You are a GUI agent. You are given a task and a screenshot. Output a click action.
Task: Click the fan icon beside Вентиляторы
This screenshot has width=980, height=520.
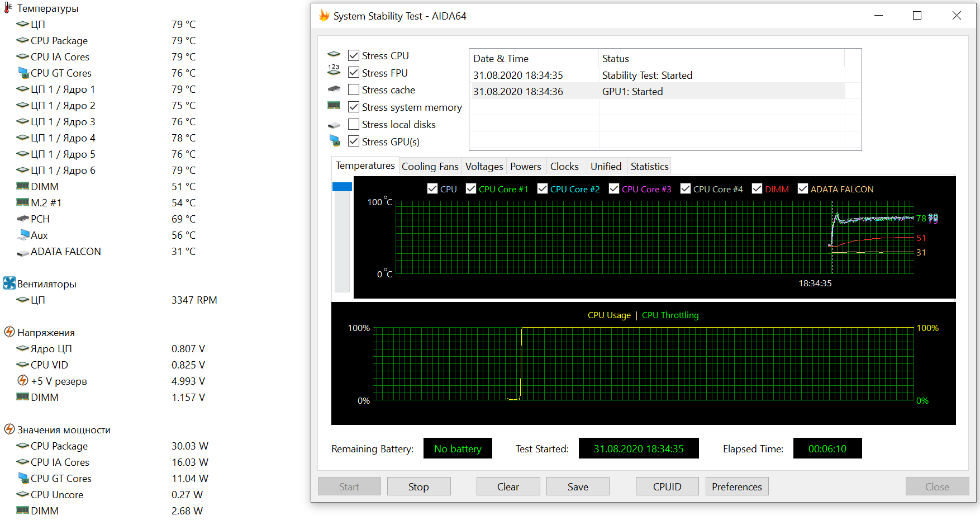pyautogui.click(x=9, y=283)
